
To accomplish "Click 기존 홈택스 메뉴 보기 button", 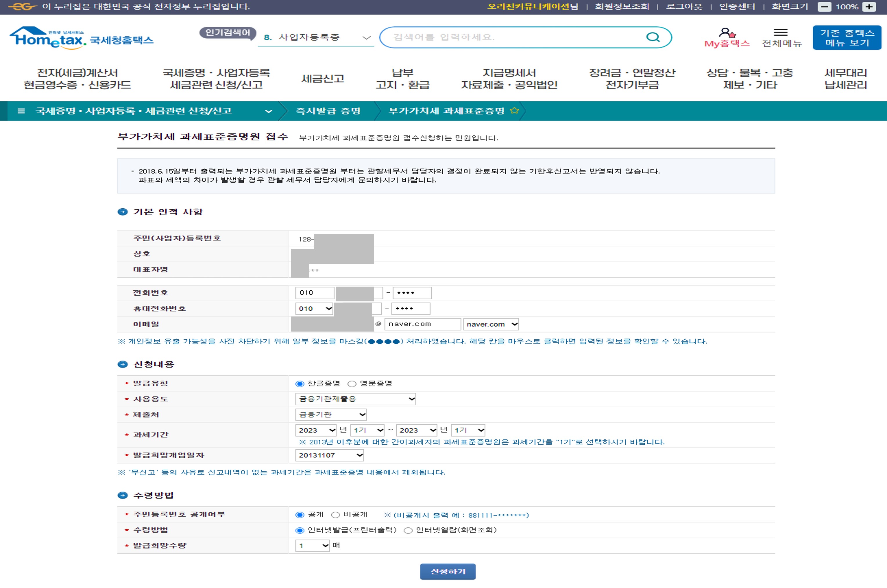I will (x=847, y=37).
